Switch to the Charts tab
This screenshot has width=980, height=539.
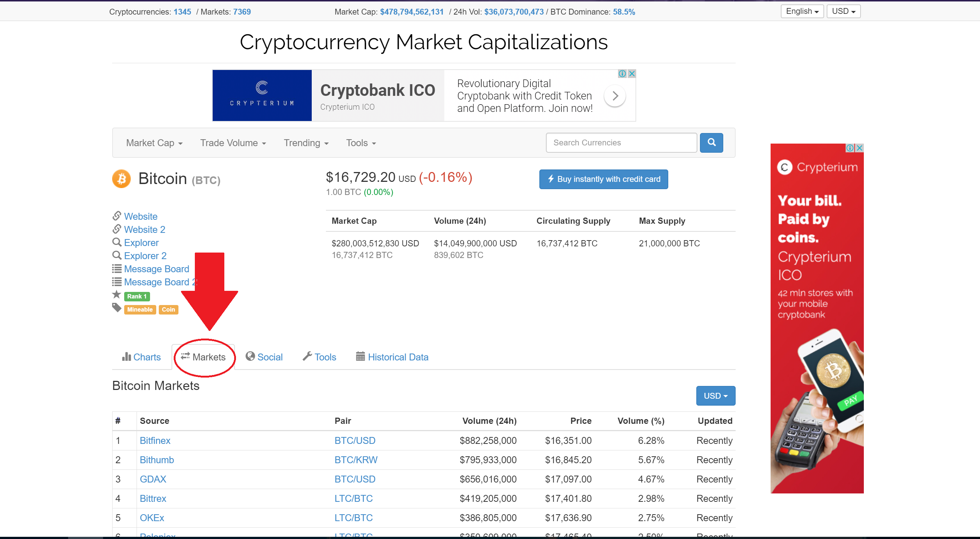[142, 357]
